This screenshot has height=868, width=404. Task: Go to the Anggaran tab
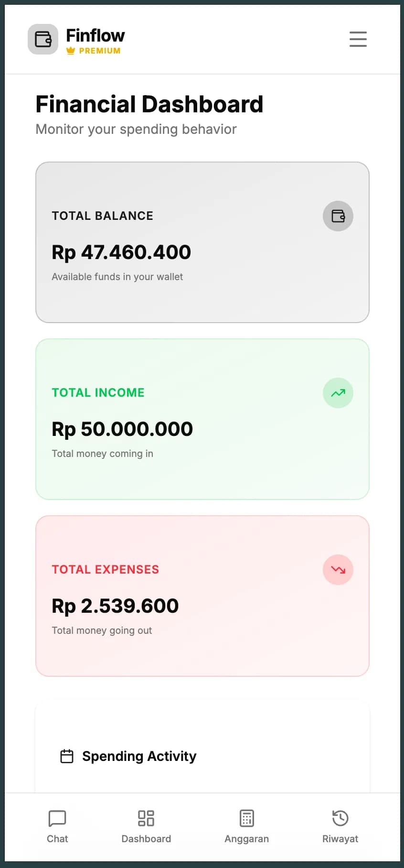pos(246,826)
